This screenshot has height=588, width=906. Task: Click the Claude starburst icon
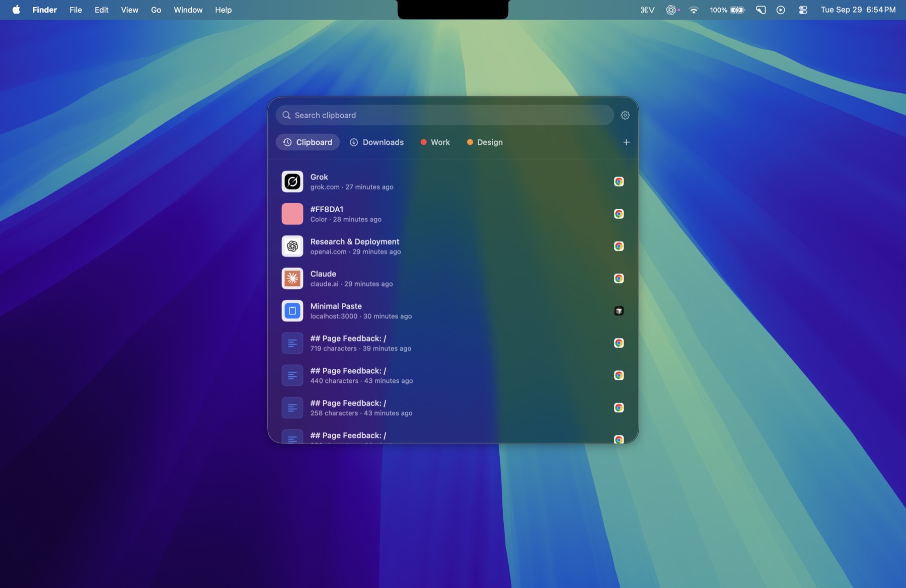tap(292, 278)
